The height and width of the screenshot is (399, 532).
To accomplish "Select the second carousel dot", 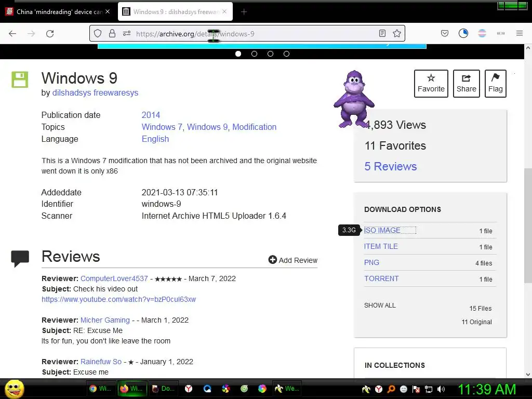I will [254, 54].
